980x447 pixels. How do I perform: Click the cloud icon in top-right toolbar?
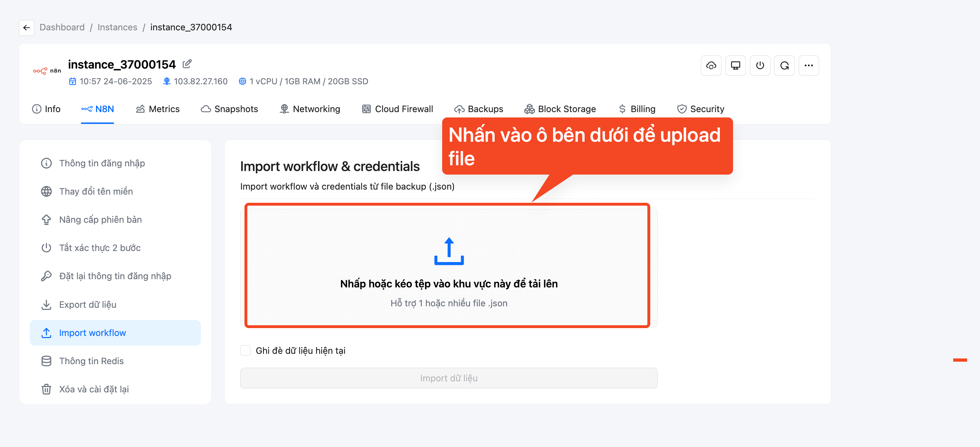point(711,65)
